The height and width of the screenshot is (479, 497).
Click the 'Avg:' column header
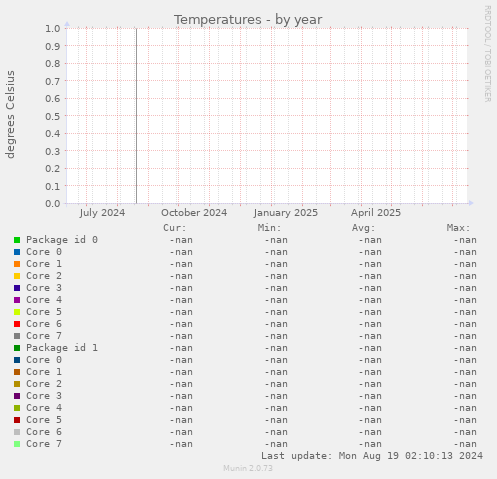tap(364, 228)
